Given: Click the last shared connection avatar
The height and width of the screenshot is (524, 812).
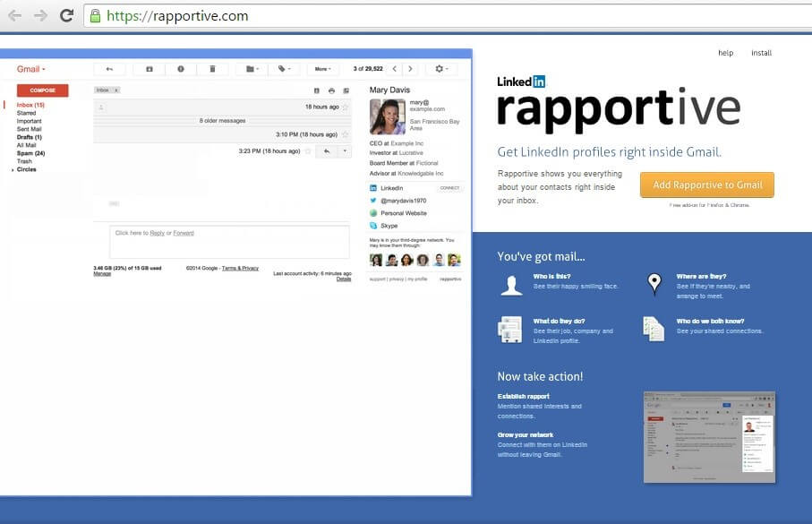Looking at the screenshot, I should pyautogui.click(x=454, y=260).
